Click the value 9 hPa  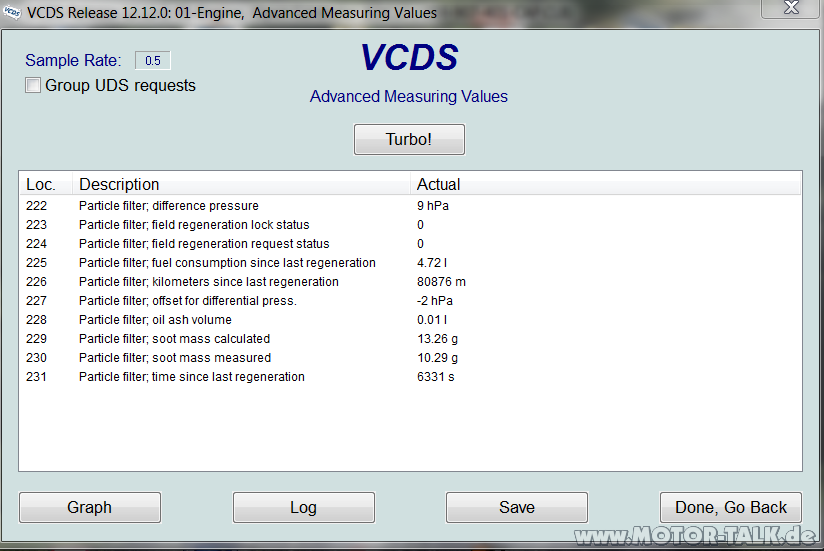click(432, 206)
